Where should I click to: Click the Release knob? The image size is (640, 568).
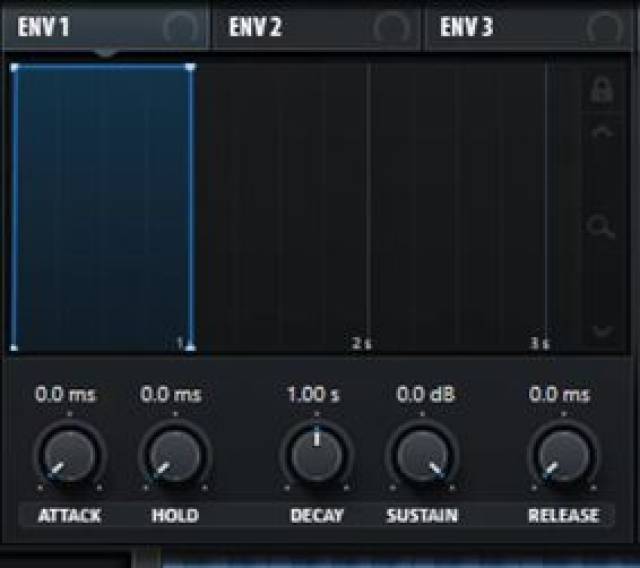click(x=564, y=455)
